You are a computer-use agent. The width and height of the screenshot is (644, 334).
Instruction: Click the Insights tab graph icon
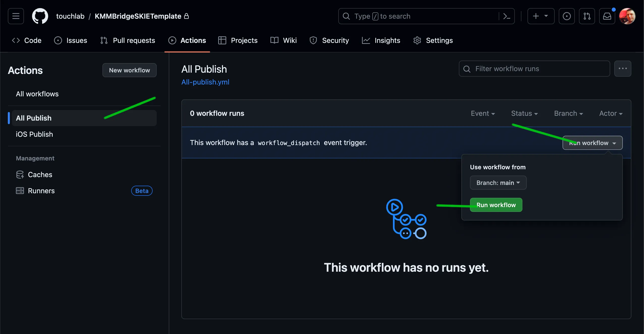(x=366, y=40)
